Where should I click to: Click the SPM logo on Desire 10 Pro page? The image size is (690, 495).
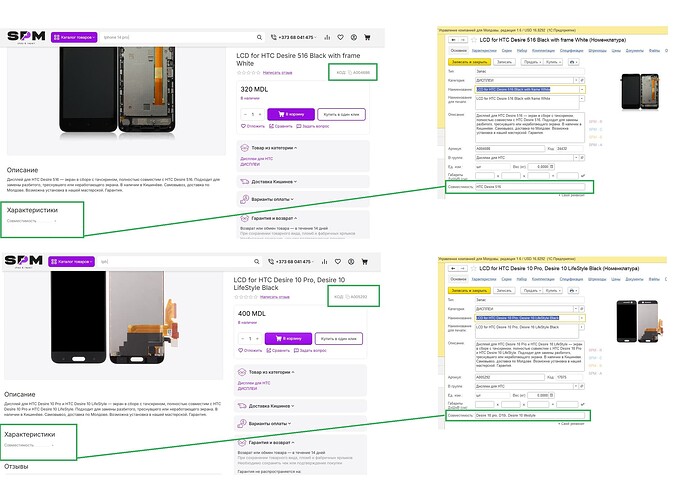[24, 261]
